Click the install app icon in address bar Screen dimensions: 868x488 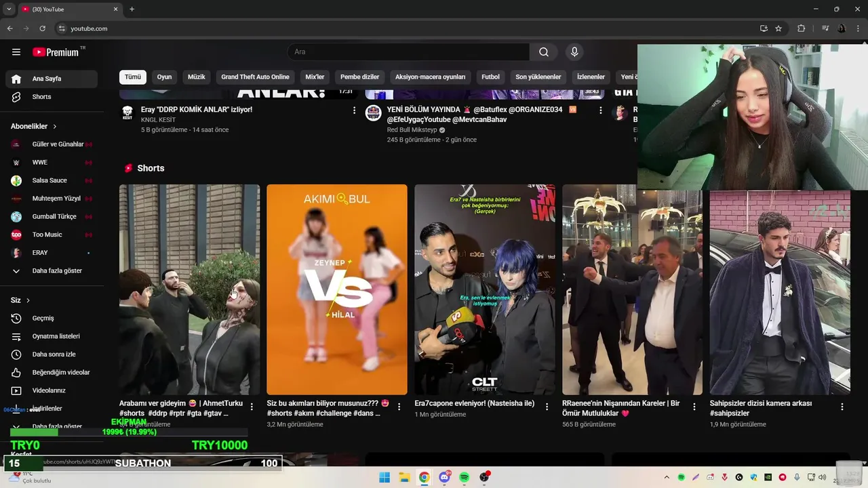click(x=764, y=28)
